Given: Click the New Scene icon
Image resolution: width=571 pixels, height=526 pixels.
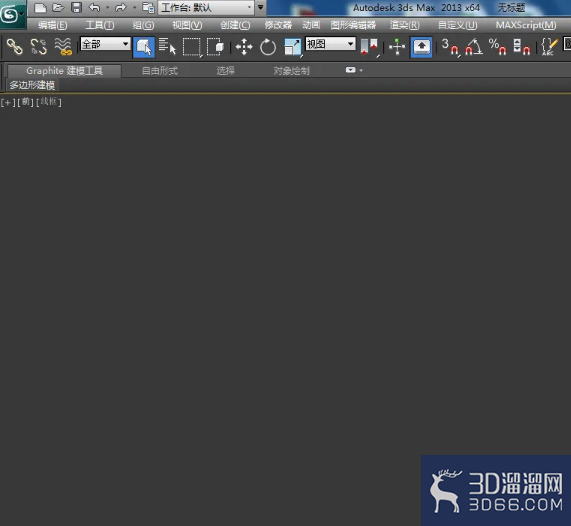Looking at the screenshot, I should coord(40,8).
